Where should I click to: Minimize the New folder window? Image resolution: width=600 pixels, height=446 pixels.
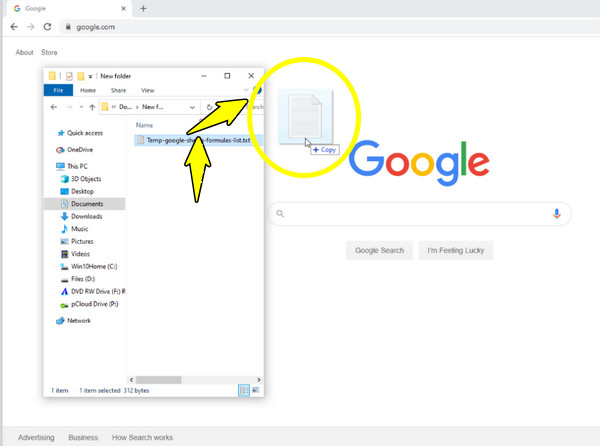pyautogui.click(x=204, y=76)
